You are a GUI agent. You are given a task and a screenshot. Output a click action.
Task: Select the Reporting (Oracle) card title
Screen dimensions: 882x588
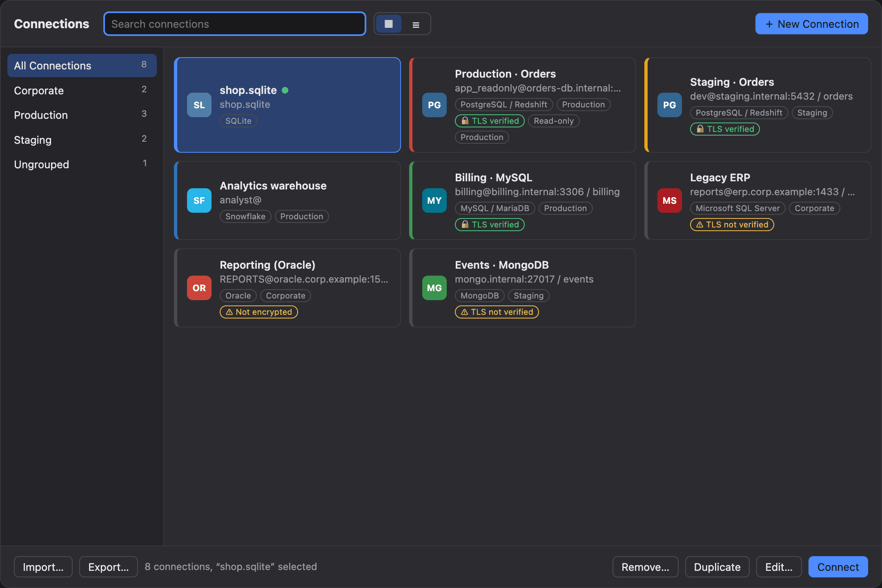267,265
